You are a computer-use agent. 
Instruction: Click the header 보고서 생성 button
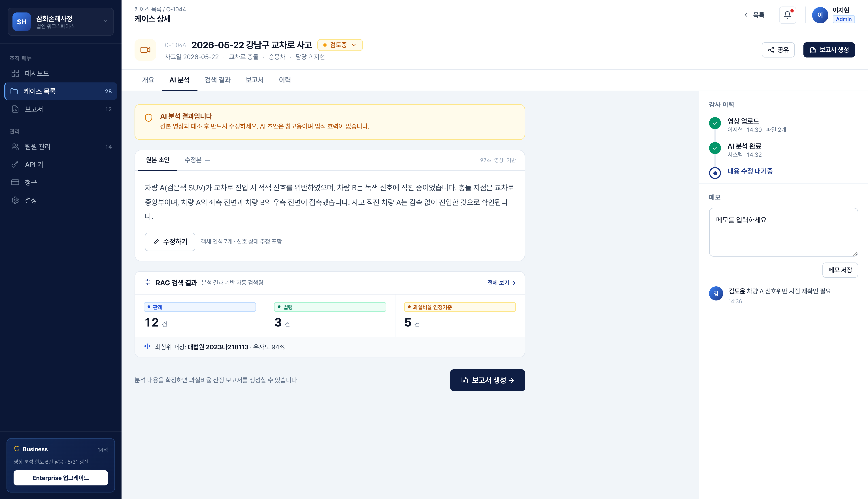coord(829,50)
